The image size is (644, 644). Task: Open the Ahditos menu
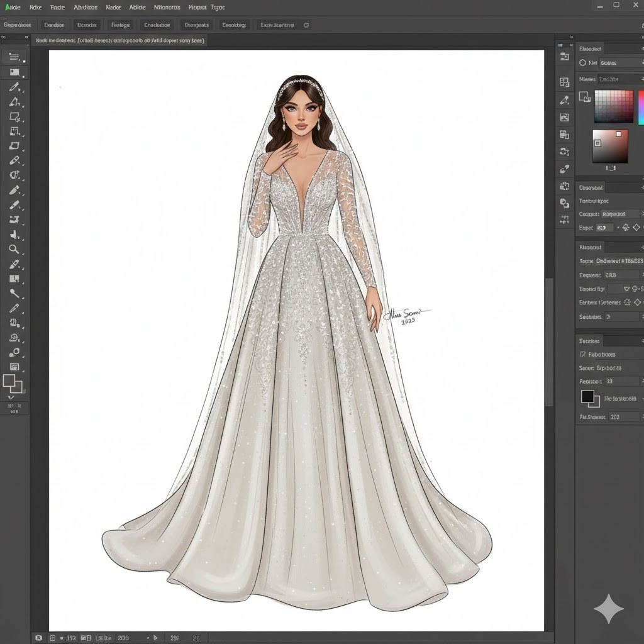(86, 8)
